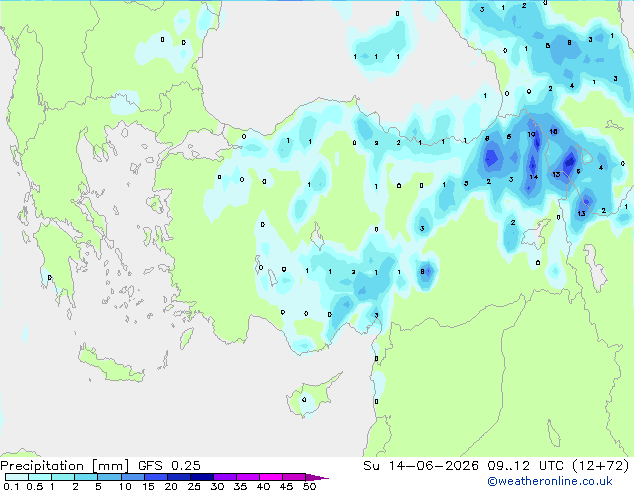Viewport: 634px width, 490px height.
Task: Click the above-50 legend arrow tip
Action: (317, 477)
